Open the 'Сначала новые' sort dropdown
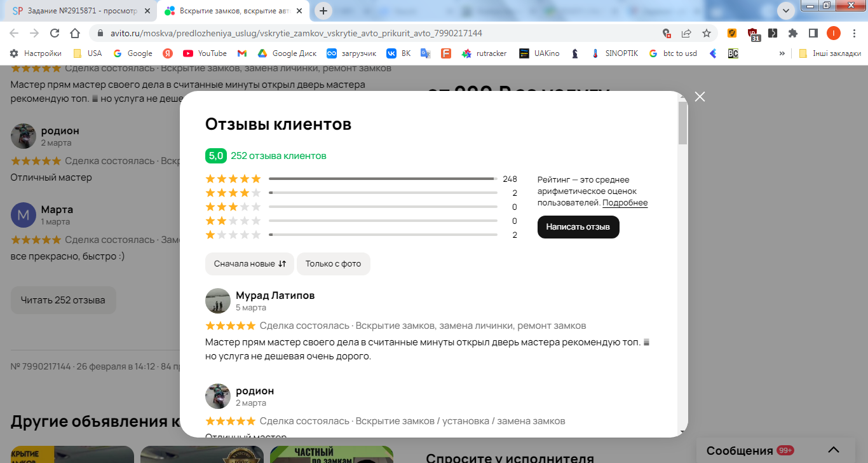 pyautogui.click(x=250, y=264)
